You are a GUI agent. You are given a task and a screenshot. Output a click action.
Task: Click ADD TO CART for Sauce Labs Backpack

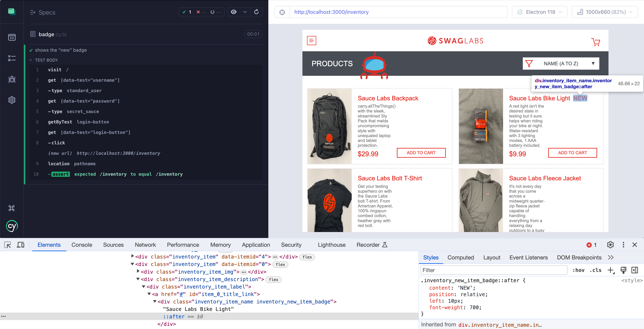coord(421,153)
